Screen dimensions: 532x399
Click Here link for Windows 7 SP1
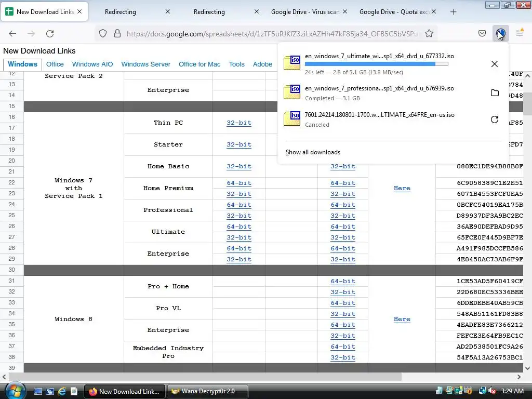tap(402, 188)
